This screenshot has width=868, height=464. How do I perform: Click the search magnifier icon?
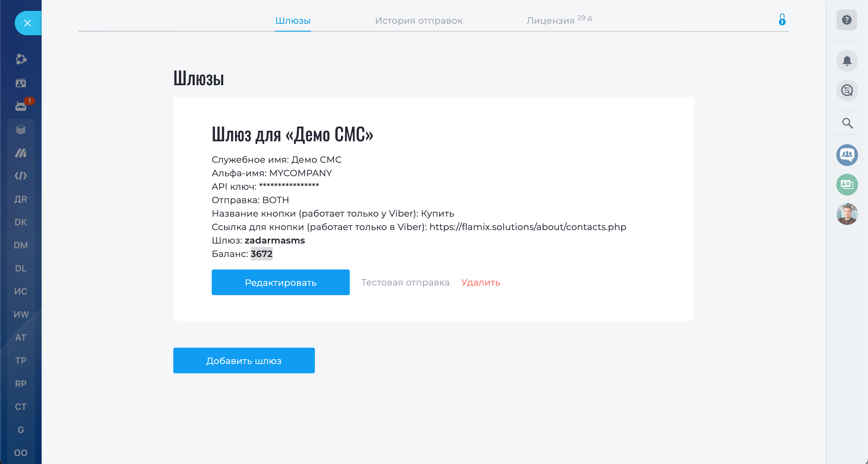pos(847,123)
